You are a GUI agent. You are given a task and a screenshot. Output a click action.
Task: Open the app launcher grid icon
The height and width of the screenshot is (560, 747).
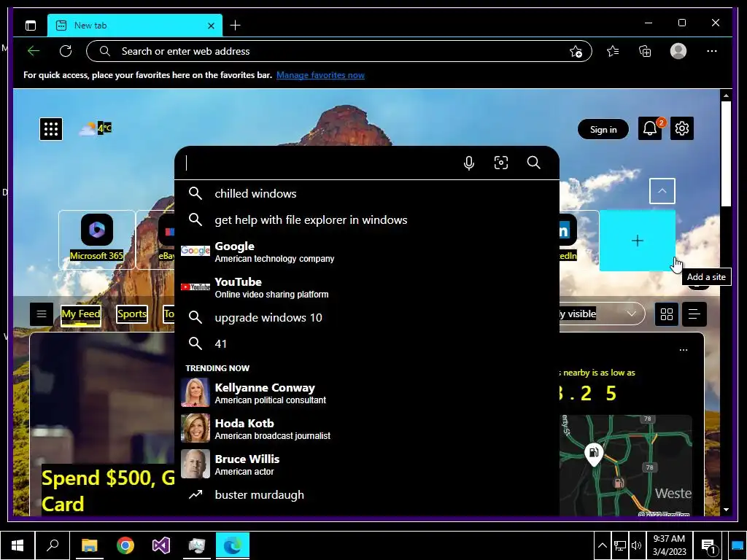51,128
